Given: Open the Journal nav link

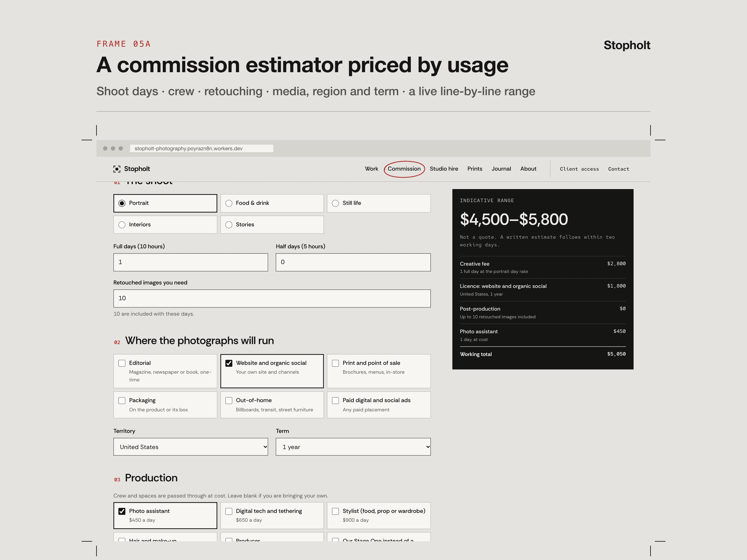Looking at the screenshot, I should pyautogui.click(x=501, y=169).
